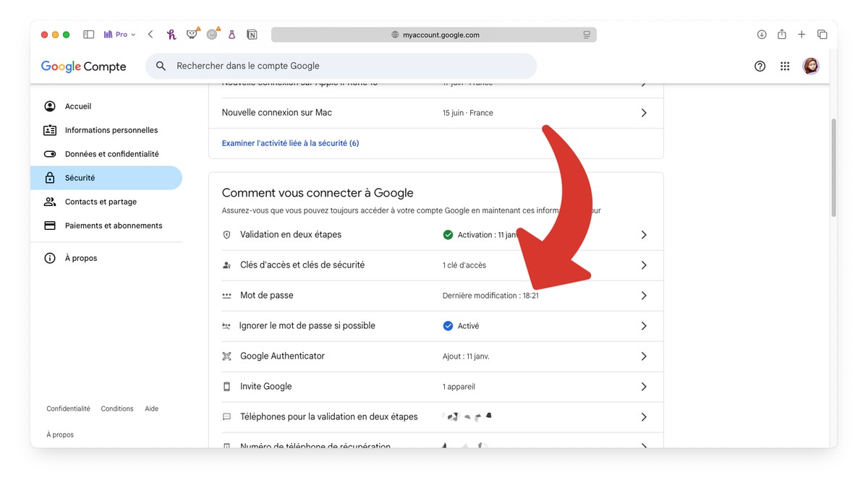Go back with the browser back arrow
Screen dimensions: 868x488
[150, 35]
